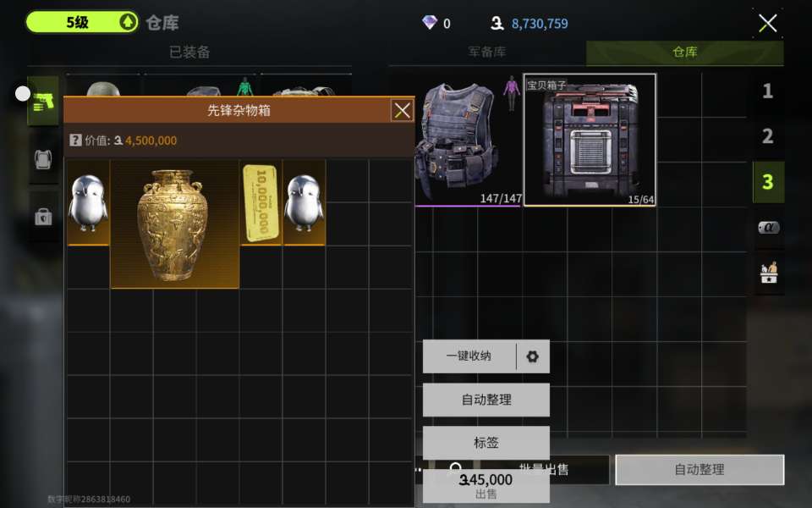Select the golden vase item
Image resolution: width=812 pixels, height=508 pixels.
tap(174, 224)
